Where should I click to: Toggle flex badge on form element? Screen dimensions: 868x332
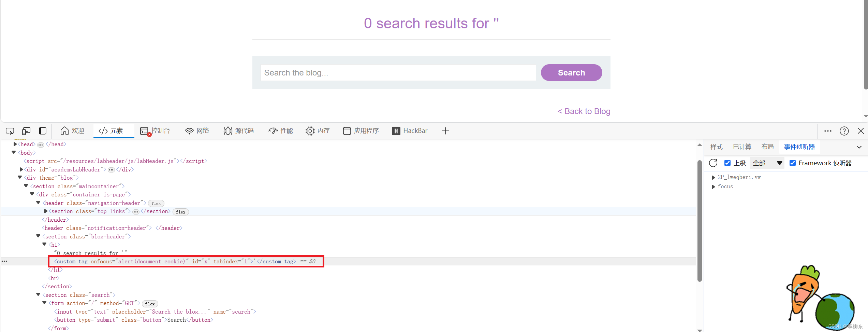point(150,304)
